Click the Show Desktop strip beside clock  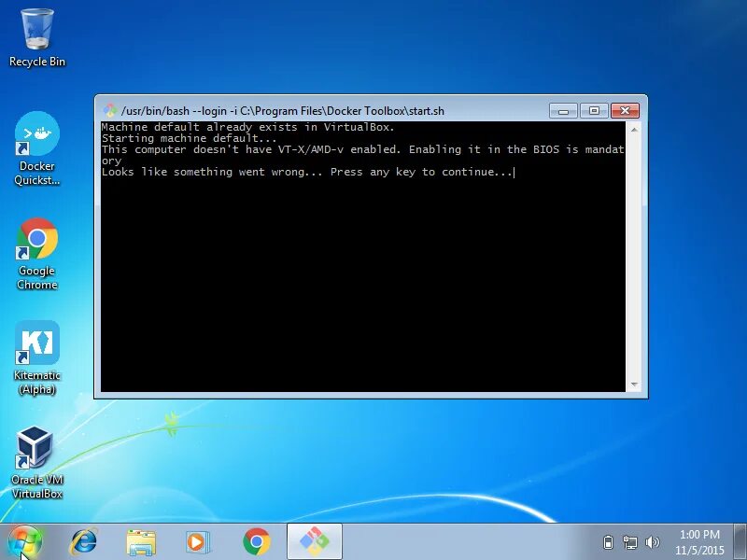[x=740, y=541]
